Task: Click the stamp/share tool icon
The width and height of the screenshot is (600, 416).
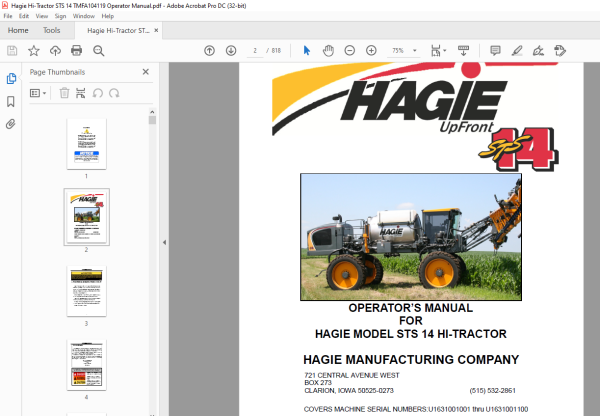Action: (x=560, y=51)
